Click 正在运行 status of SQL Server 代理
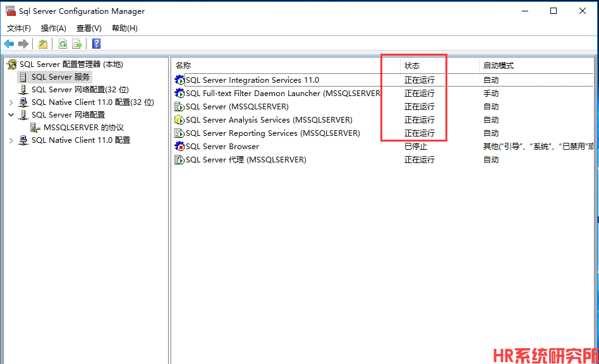Image resolution: width=599 pixels, height=364 pixels. pos(420,160)
